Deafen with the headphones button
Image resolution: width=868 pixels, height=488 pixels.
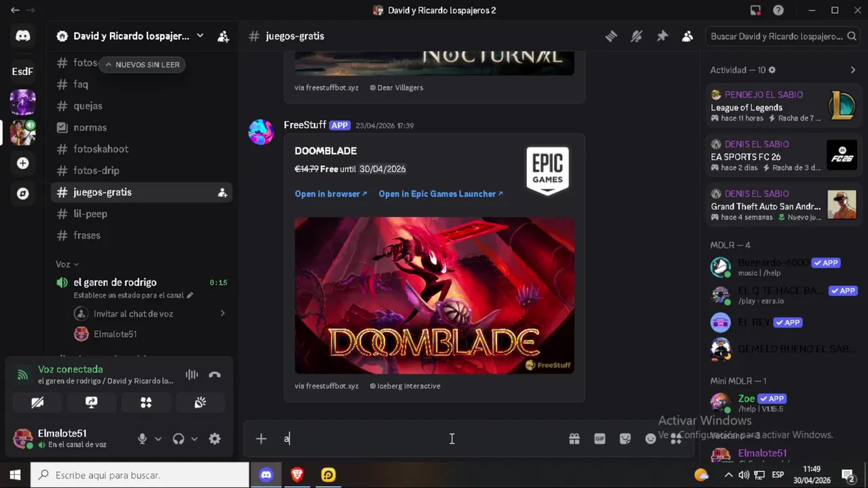(x=178, y=439)
